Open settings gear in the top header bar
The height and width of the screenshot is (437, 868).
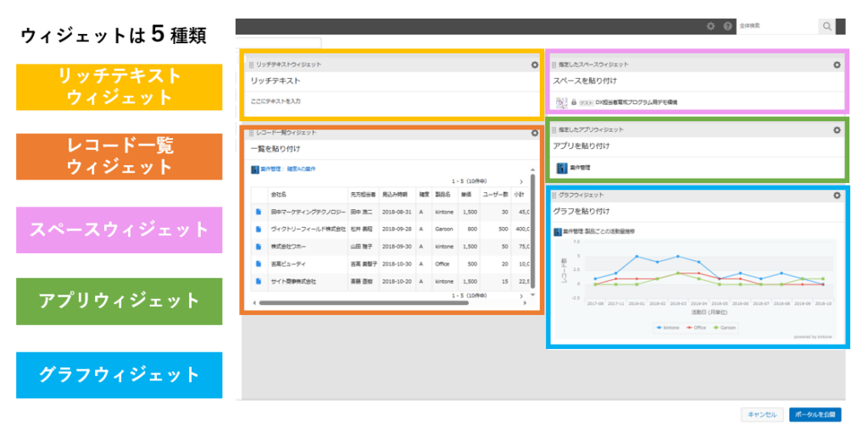[710, 26]
